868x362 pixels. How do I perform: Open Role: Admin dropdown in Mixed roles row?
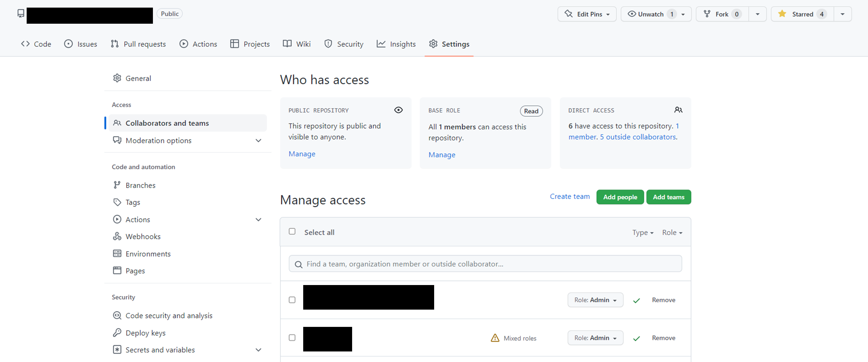pyautogui.click(x=595, y=338)
